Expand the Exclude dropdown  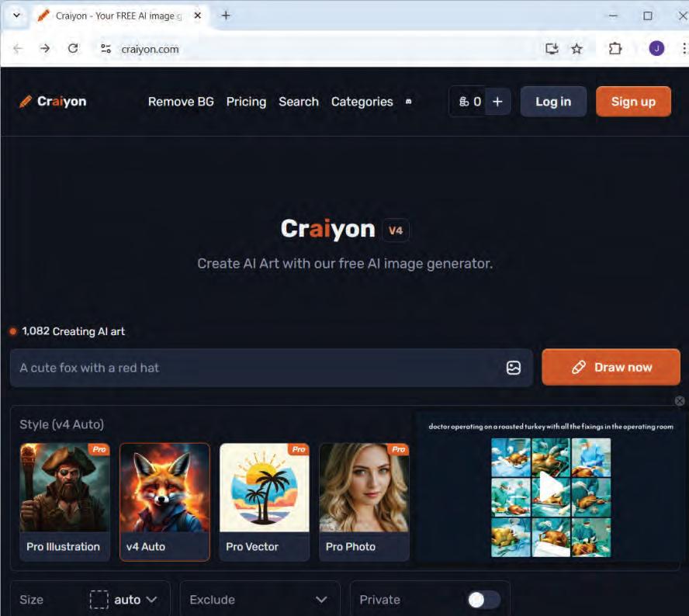point(260,600)
